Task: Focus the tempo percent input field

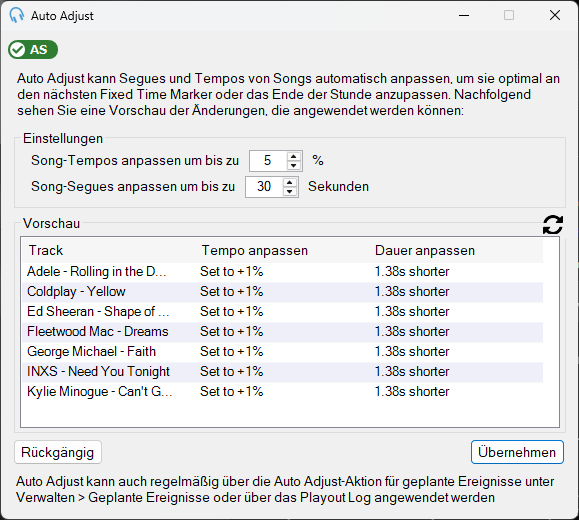Action: (268, 161)
